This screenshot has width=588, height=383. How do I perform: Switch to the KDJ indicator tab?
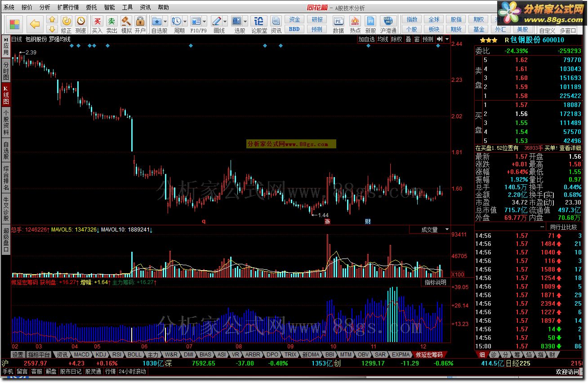(x=101, y=355)
